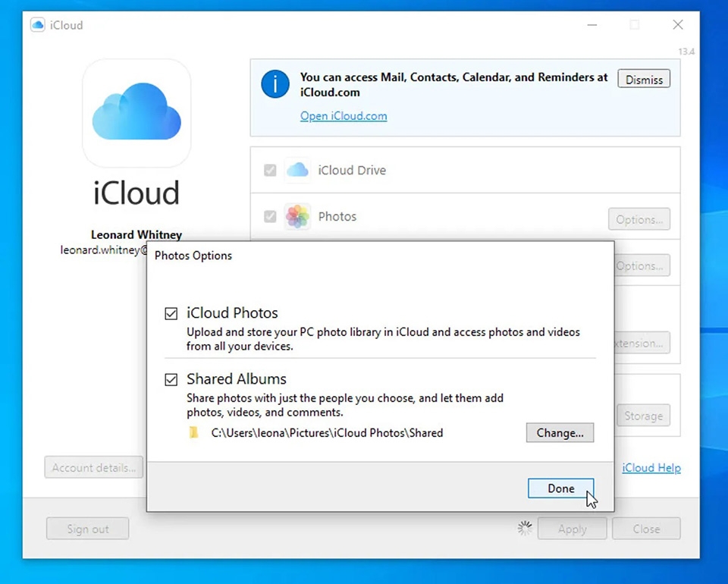This screenshot has height=584, width=728.
Task: Click the Apply button
Action: pyautogui.click(x=573, y=529)
